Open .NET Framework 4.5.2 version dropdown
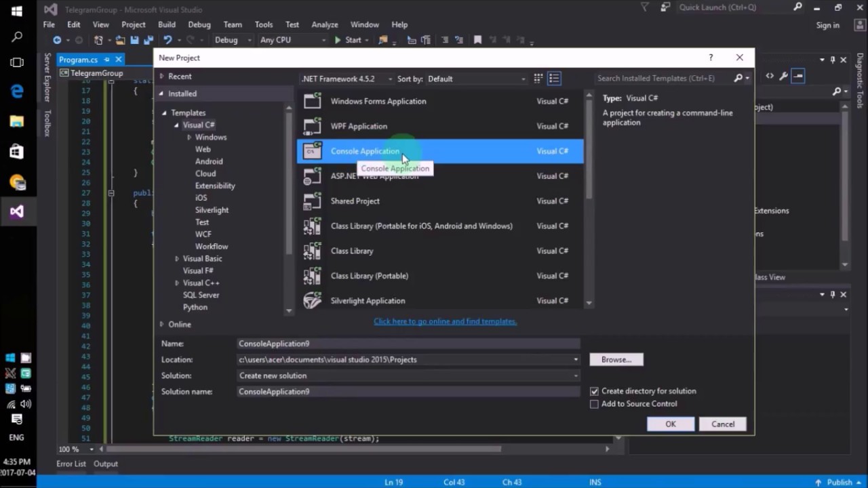 coord(347,79)
